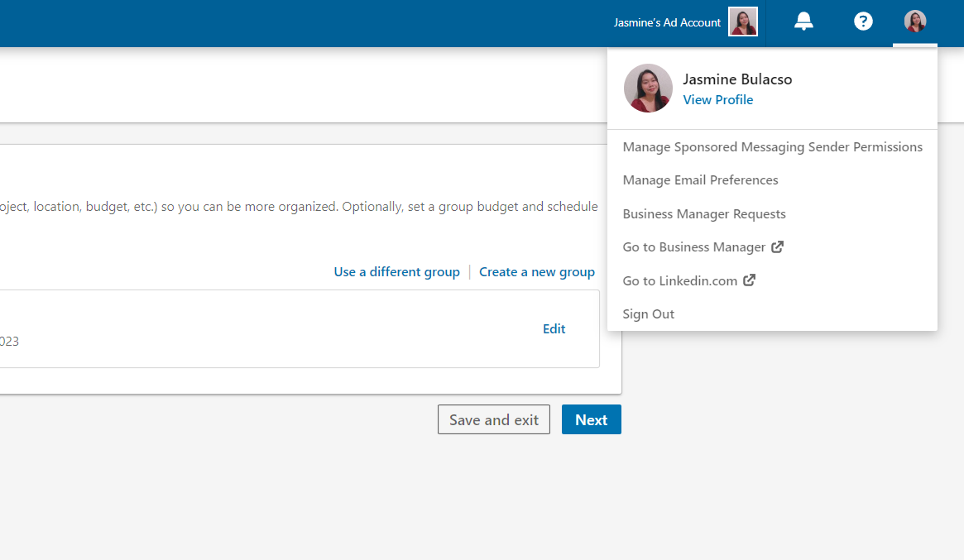Viewport: 964px width, 560px height.
Task: Click the ad account thumbnail photo
Action: pos(743,22)
